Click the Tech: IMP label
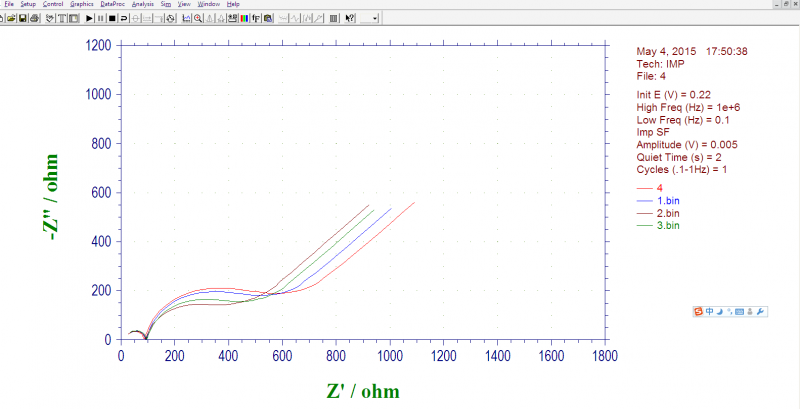The height and width of the screenshot is (409, 800). [661, 64]
